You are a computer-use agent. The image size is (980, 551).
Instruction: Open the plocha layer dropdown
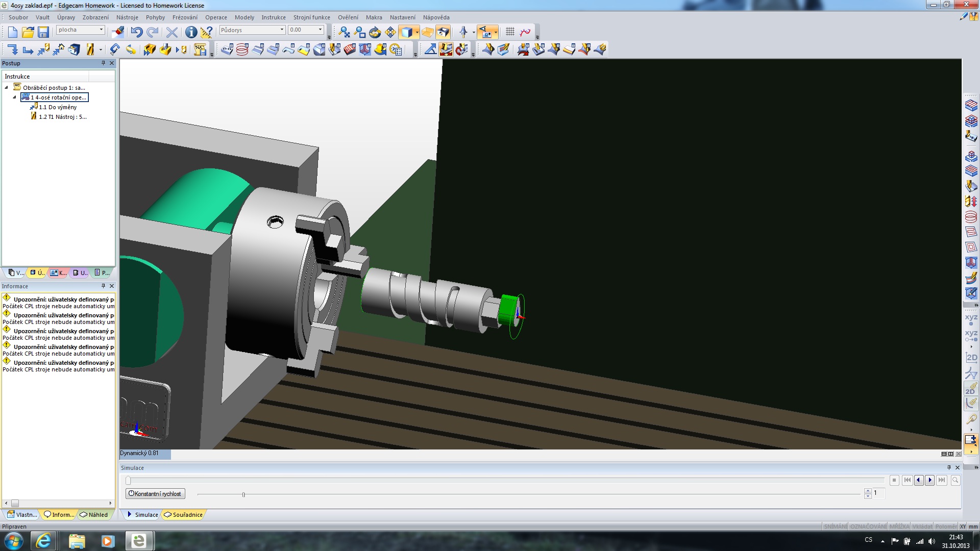click(x=101, y=30)
